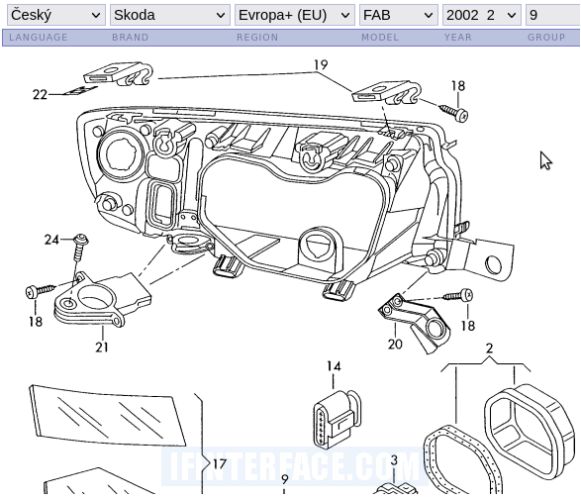Click part number 24 label

tap(52, 240)
